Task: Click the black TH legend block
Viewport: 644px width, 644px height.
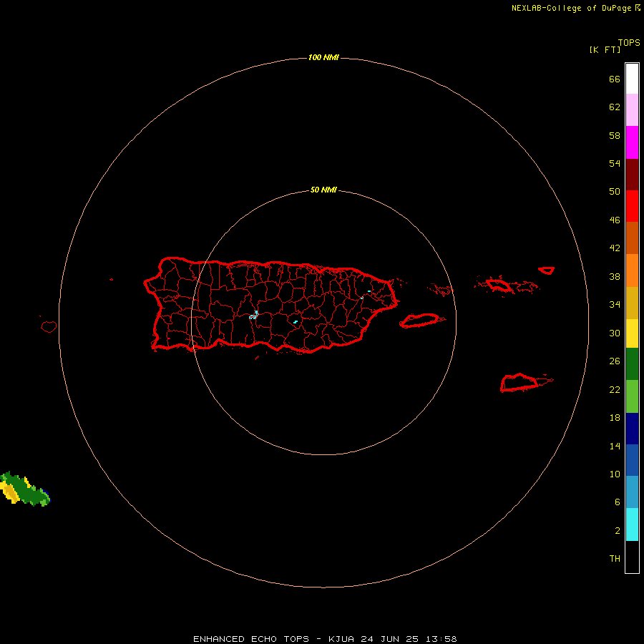Action: pos(632,557)
